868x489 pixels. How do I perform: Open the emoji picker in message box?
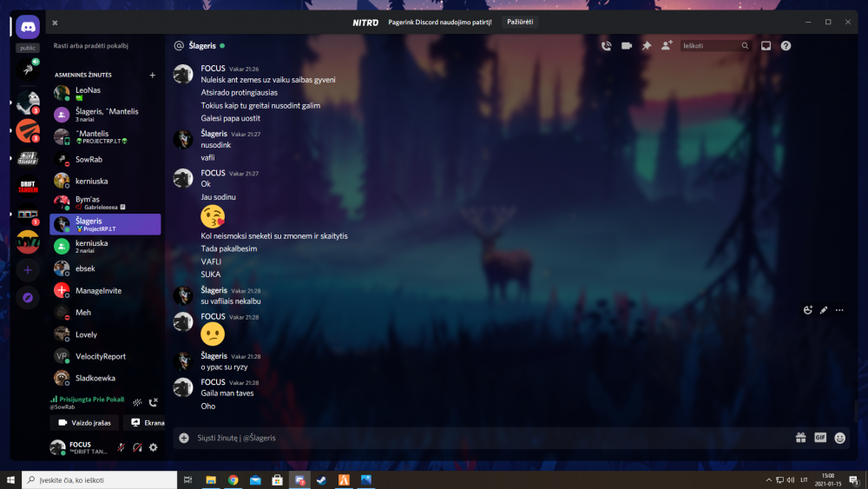(x=840, y=438)
